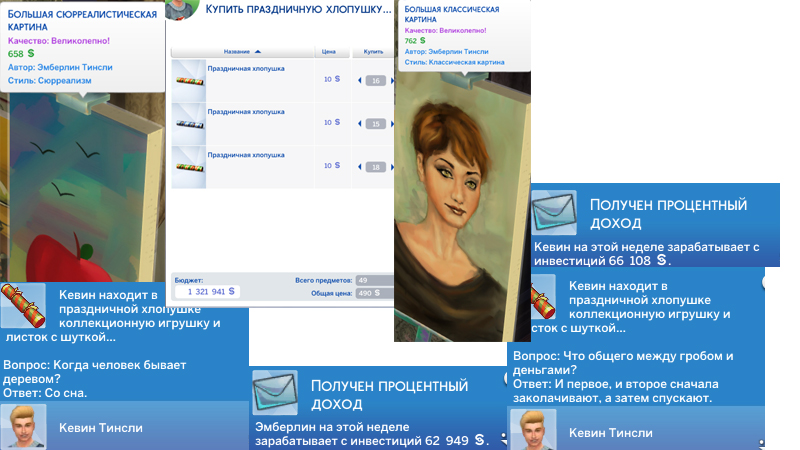Screen dimensions: 800x450
Task: Click the 'Большая сюрреалистическая картина' tooltip title
Action: 82,20
